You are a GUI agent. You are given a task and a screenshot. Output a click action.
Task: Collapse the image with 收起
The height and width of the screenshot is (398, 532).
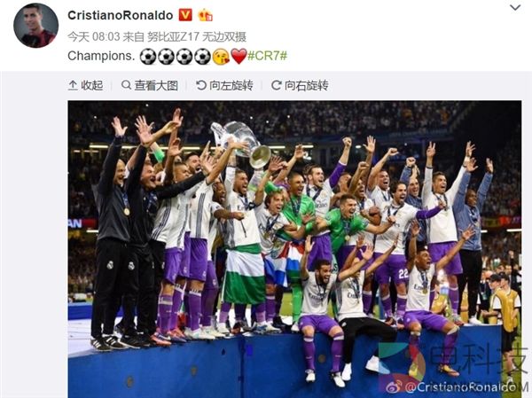pos(85,85)
